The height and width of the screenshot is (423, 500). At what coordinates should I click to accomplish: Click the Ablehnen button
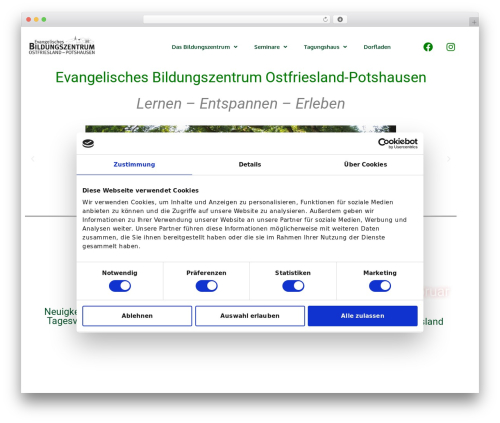tap(137, 316)
